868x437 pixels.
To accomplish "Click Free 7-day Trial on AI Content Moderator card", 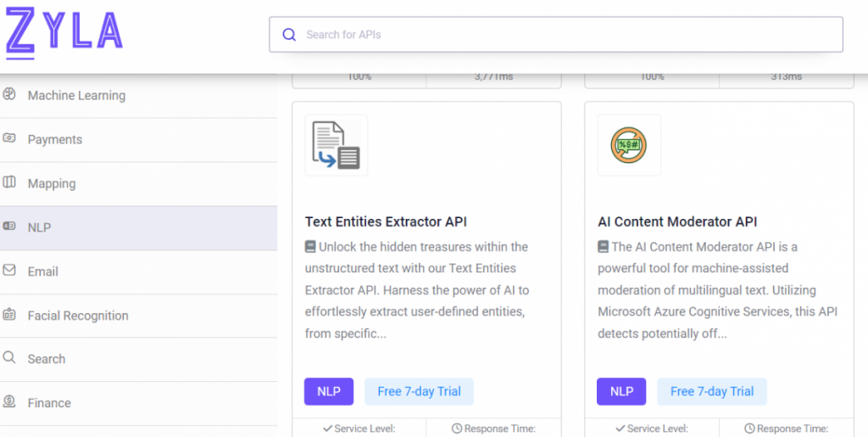I will pyautogui.click(x=712, y=391).
